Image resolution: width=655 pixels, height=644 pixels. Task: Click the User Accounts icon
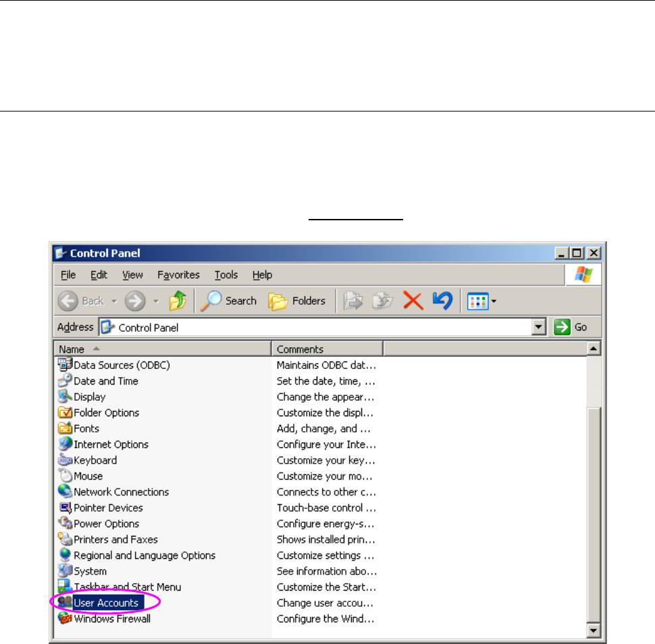(65, 603)
